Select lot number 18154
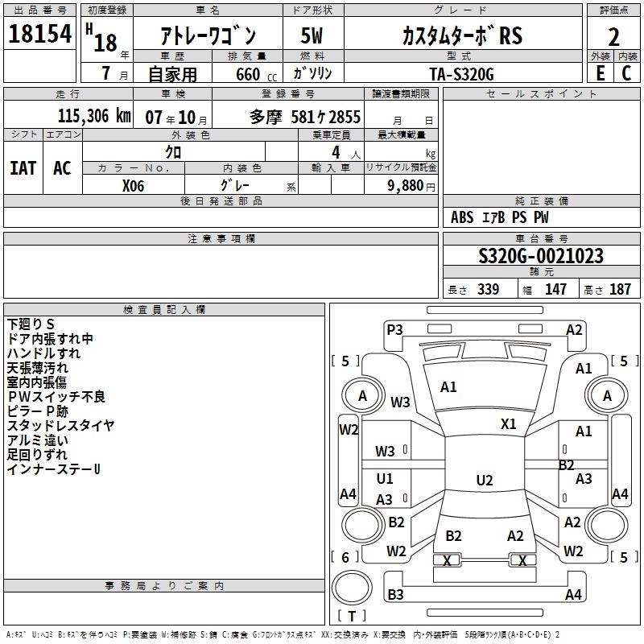This screenshot has height=644, width=644. (x=39, y=34)
